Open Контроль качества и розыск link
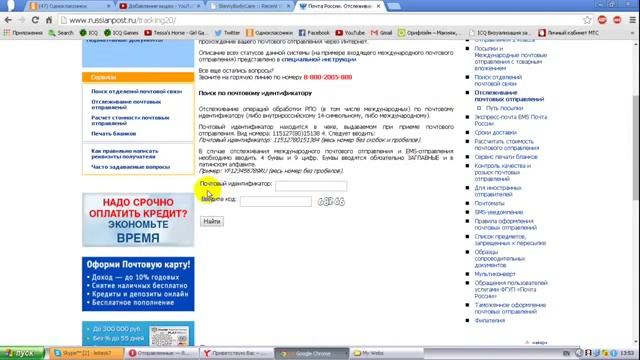 pos(502,172)
